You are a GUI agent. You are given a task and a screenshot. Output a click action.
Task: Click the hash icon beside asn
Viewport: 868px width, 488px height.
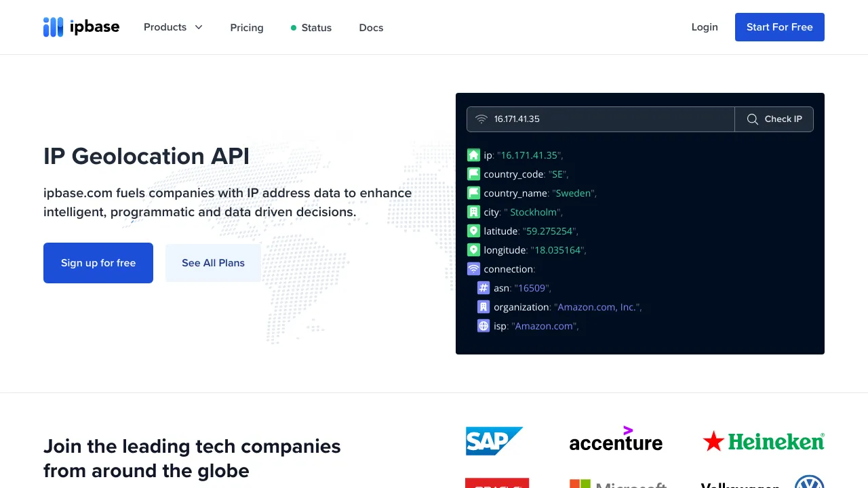tap(484, 288)
